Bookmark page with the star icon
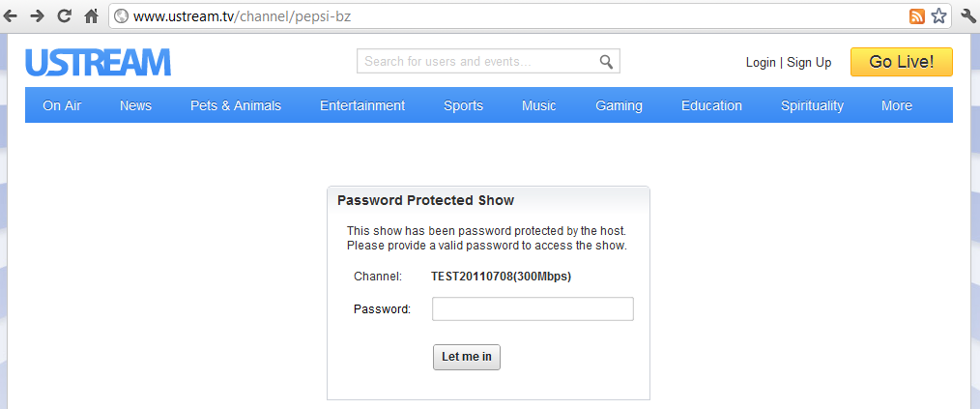Image resolution: width=980 pixels, height=409 pixels. pyautogui.click(x=938, y=16)
